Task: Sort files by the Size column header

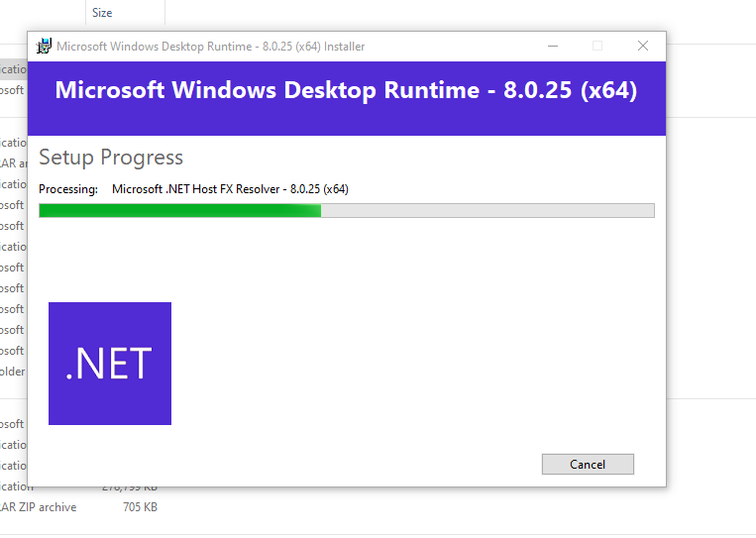Action: pos(102,13)
